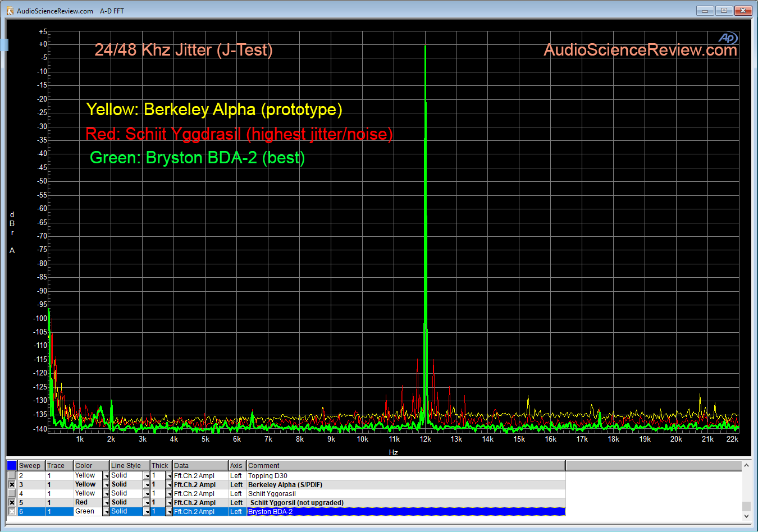
Task: Click the Thick column header
Action: click(161, 465)
